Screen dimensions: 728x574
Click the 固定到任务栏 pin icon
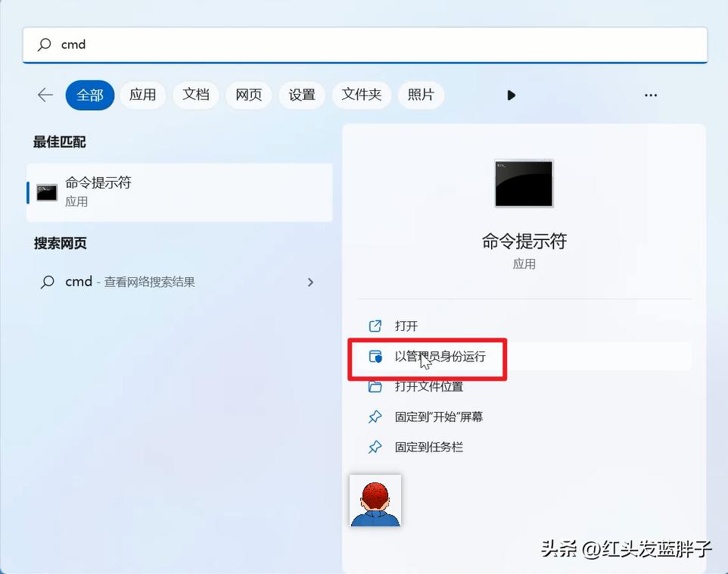tap(375, 447)
